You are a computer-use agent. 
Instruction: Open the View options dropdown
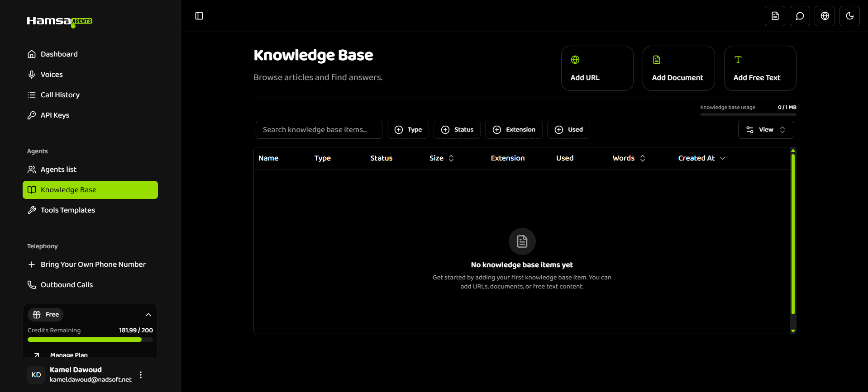[766, 130]
